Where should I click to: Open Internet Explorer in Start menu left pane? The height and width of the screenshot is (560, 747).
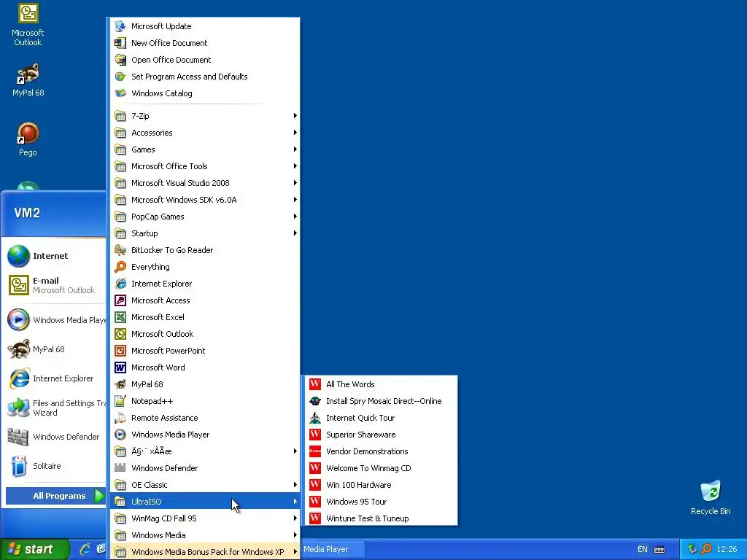click(x=55, y=378)
